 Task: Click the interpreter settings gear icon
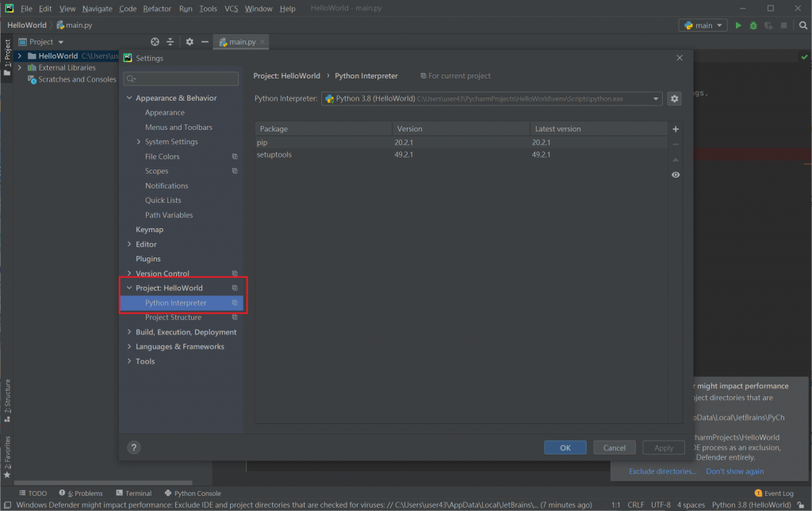tap(674, 98)
